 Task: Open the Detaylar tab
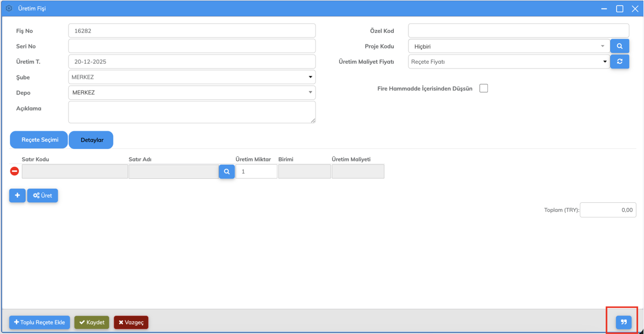tap(92, 140)
